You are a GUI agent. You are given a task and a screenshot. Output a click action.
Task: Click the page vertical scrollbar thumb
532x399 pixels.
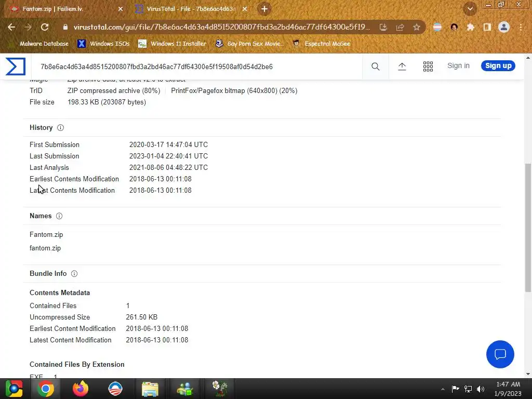point(528,228)
